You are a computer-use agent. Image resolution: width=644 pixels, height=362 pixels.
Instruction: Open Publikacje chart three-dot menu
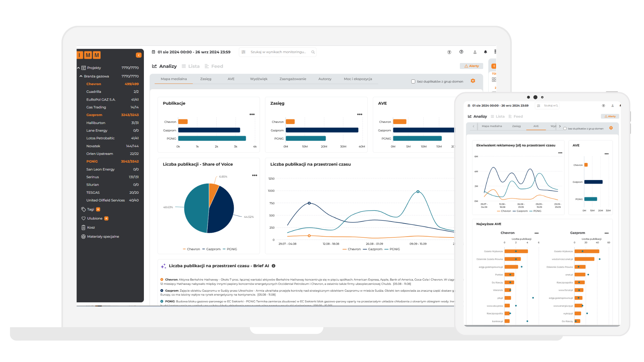coord(252,114)
